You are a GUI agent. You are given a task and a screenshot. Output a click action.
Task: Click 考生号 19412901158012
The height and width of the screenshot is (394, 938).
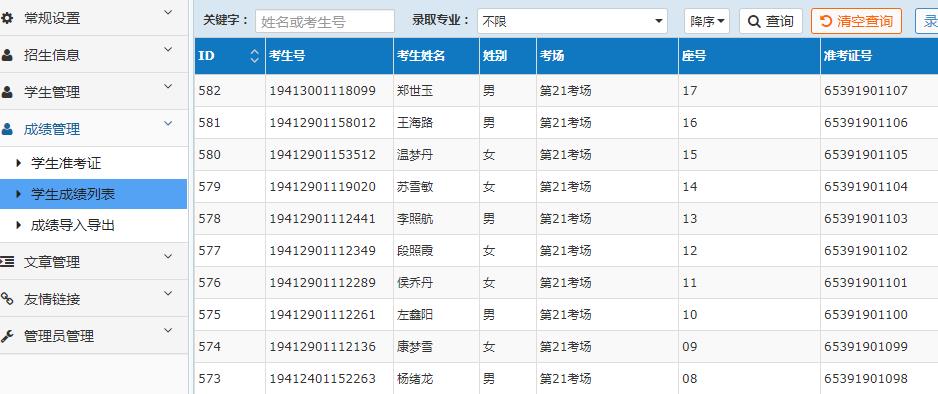pos(322,123)
